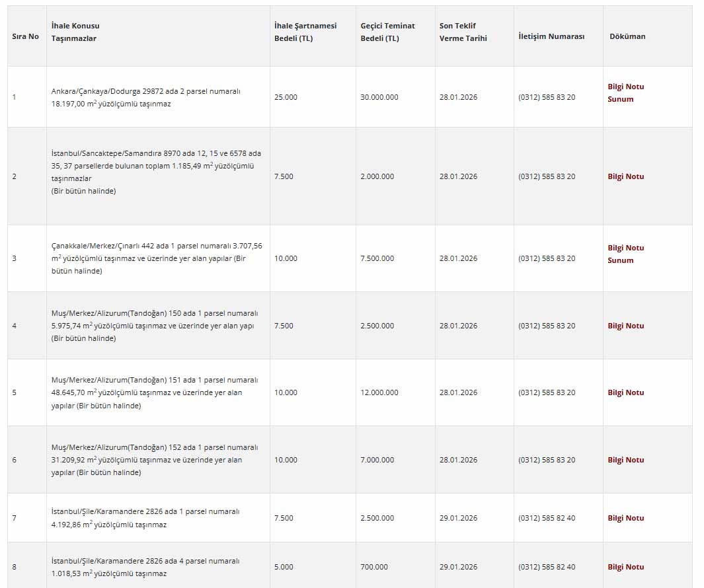Click the İhale Şartnamesi Bedeli column header

305,32
